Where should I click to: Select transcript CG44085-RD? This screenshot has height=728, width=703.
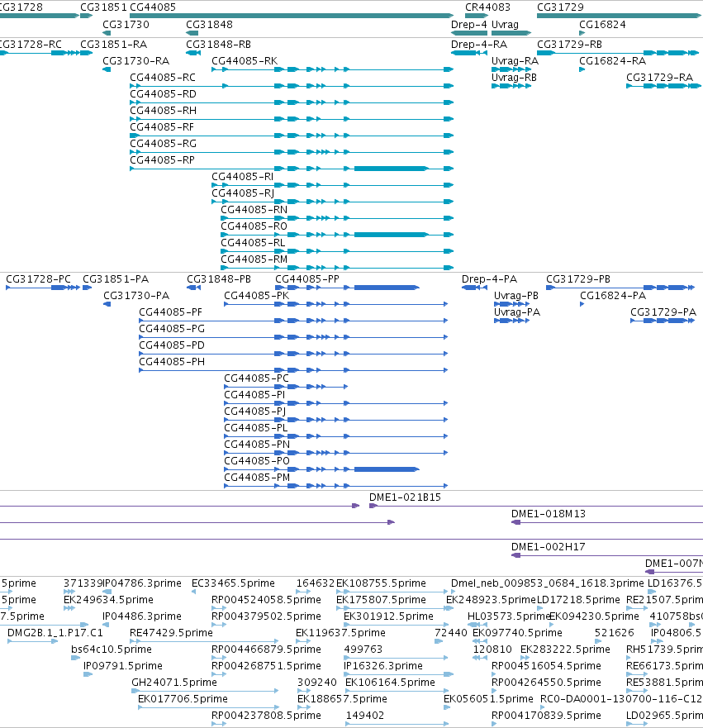click(x=163, y=94)
